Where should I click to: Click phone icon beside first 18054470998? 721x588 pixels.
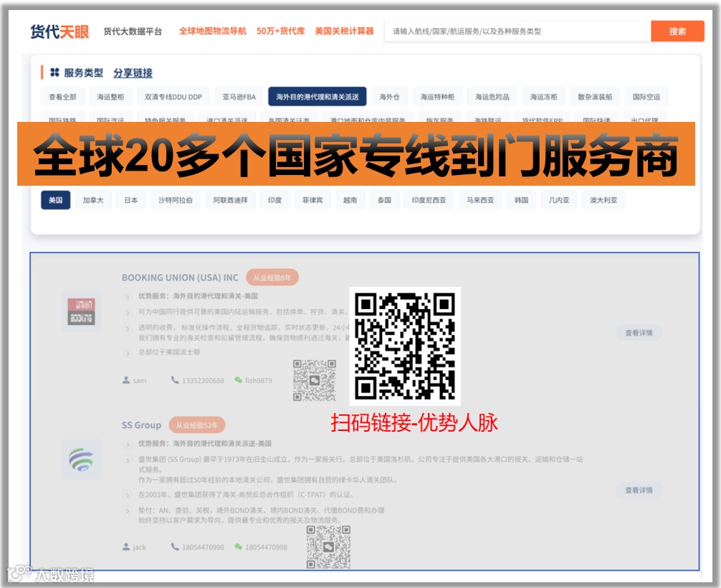tap(175, 546)
